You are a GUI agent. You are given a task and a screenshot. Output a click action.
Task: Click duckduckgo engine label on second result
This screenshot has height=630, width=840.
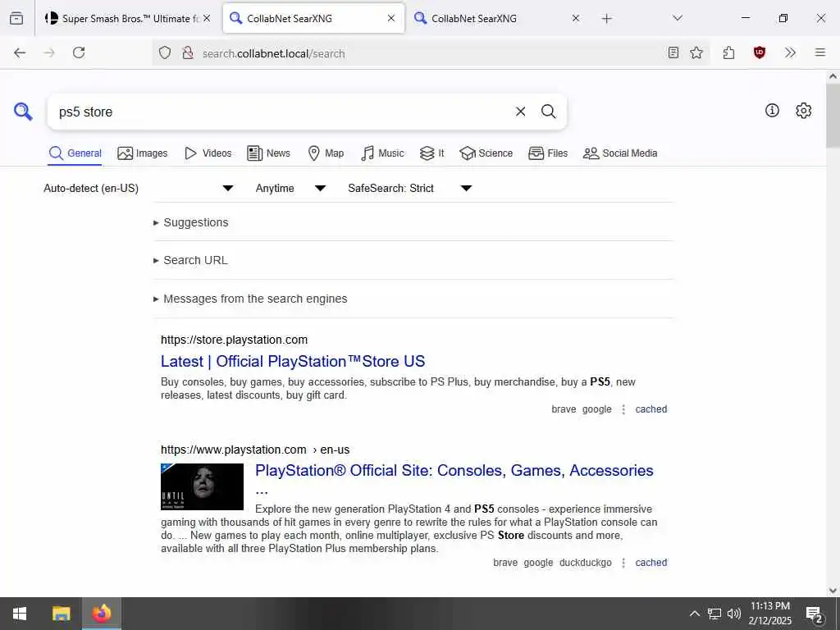tap(586, 563)
